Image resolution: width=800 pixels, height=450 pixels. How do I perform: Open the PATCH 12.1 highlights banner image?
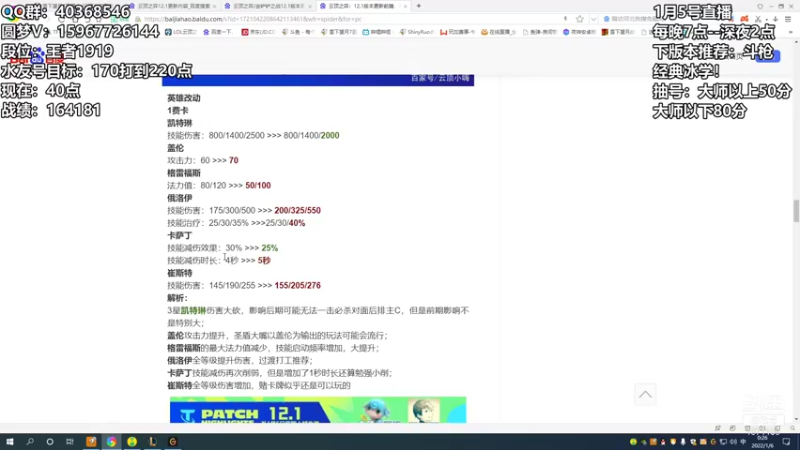click(318, 410)
